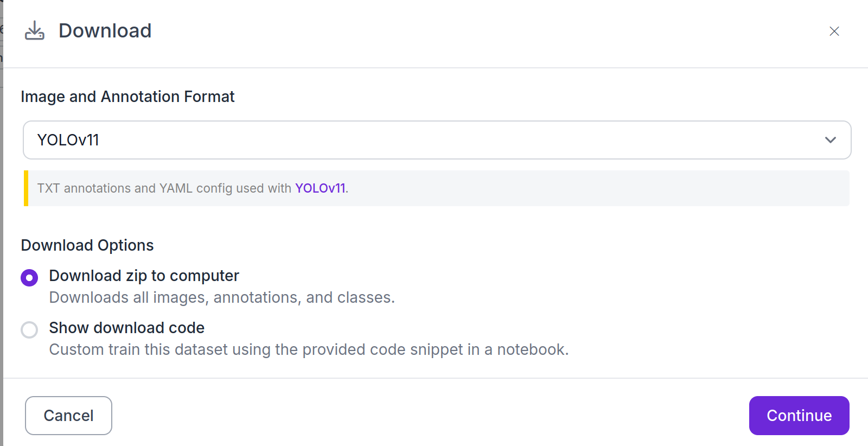This screenshot has width=868, height=446.
Task: Open the purple YOLOv11 link
Action: pos(320,188)
